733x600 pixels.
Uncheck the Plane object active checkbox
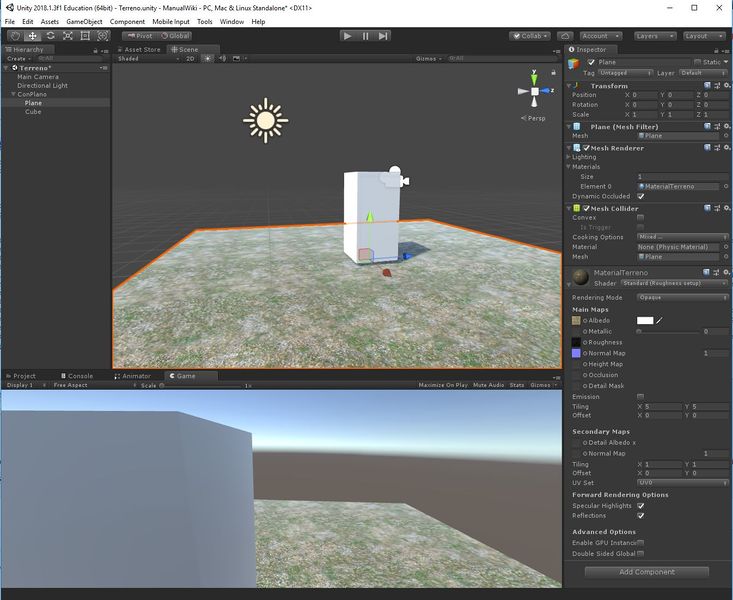591,62
